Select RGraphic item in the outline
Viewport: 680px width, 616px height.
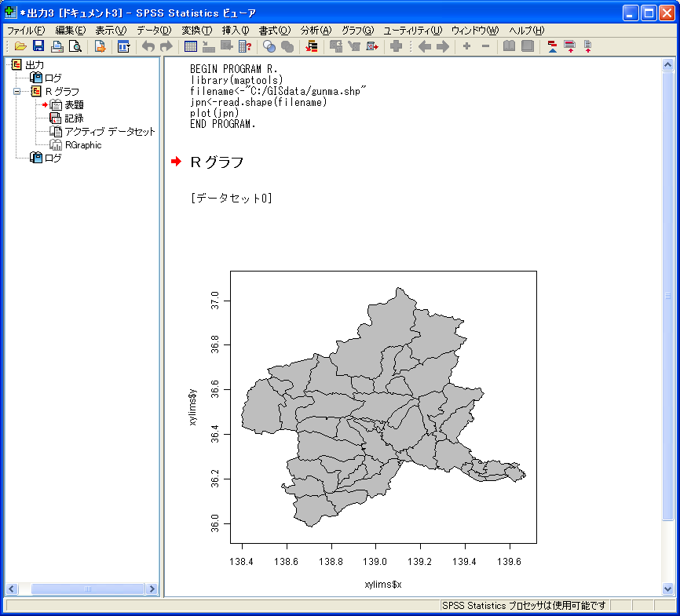tap(82, 145)
